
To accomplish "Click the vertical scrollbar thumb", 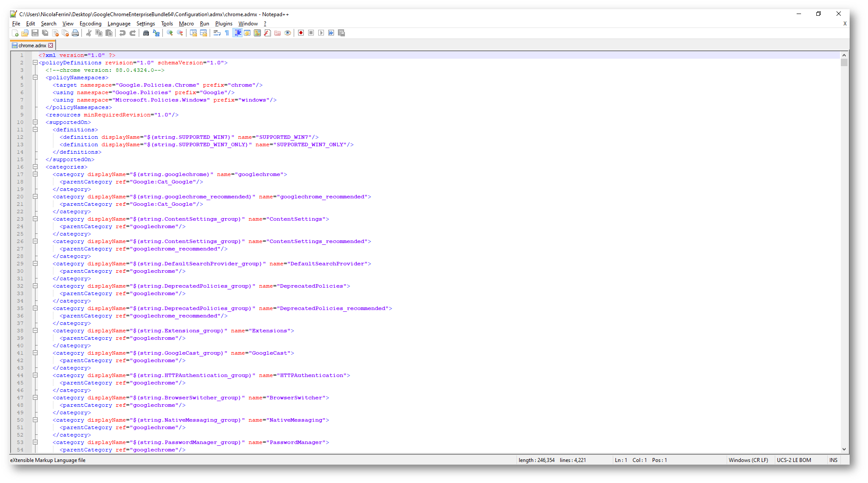I will click(844, 62).
